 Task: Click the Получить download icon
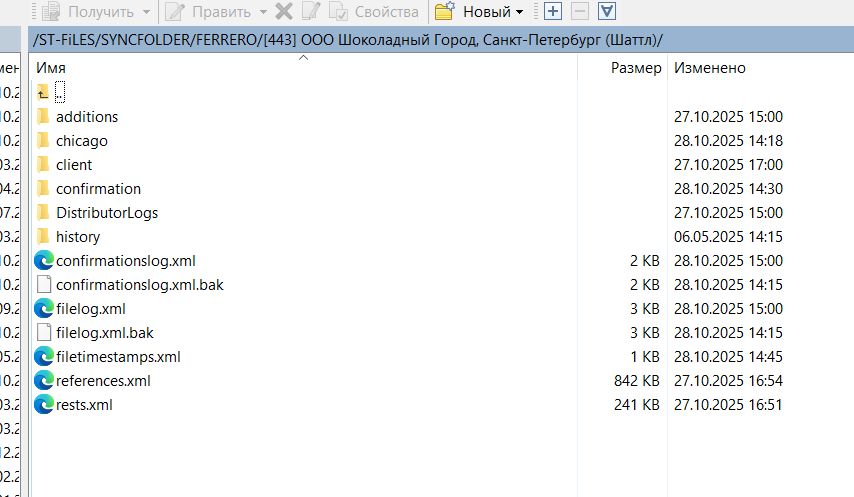coord(51,11)
